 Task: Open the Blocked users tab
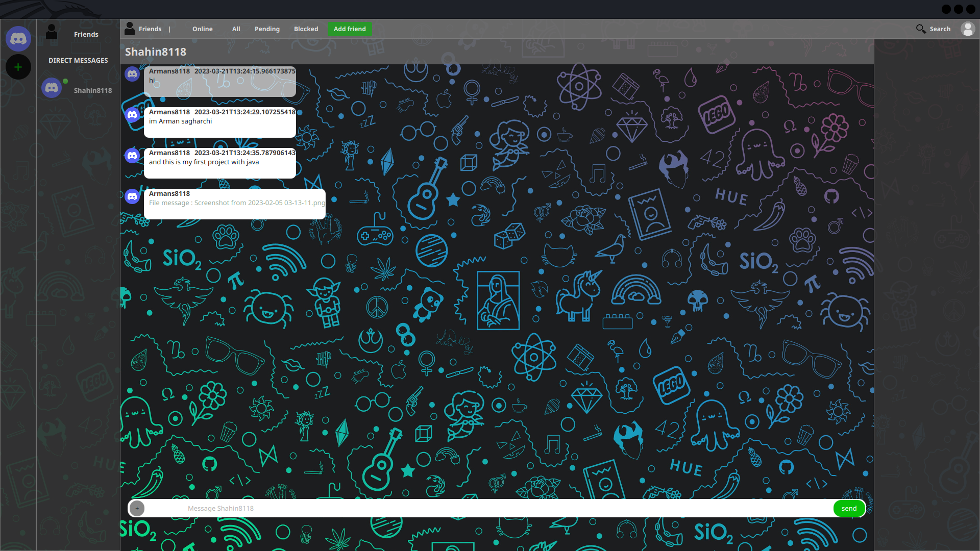(x=306, y=29)
